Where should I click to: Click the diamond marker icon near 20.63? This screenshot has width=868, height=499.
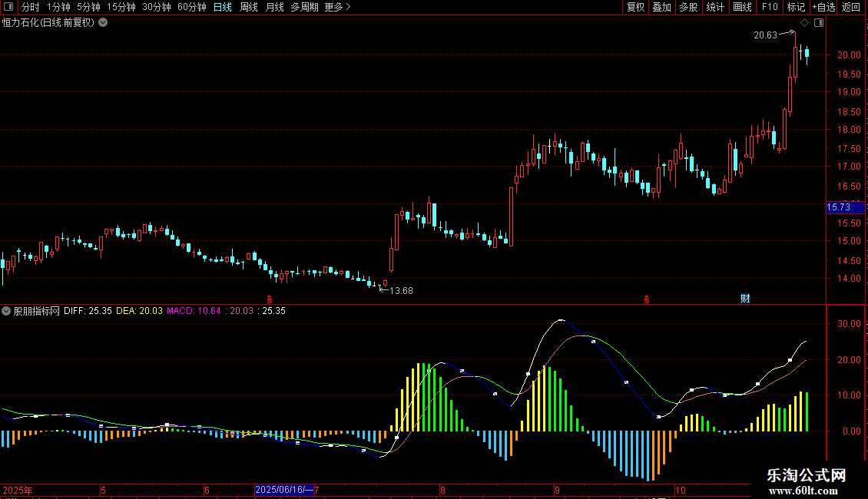[x=804, y=23]
